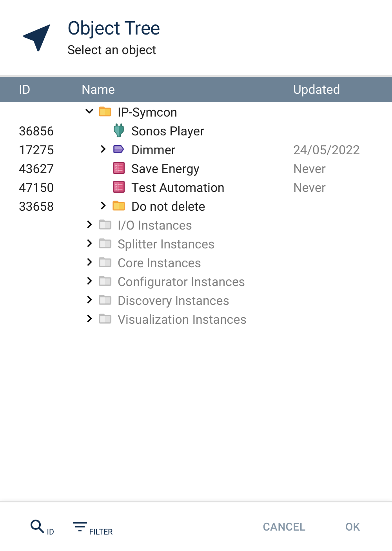Expand Core Instances chevron

click(x=89, y=262)
